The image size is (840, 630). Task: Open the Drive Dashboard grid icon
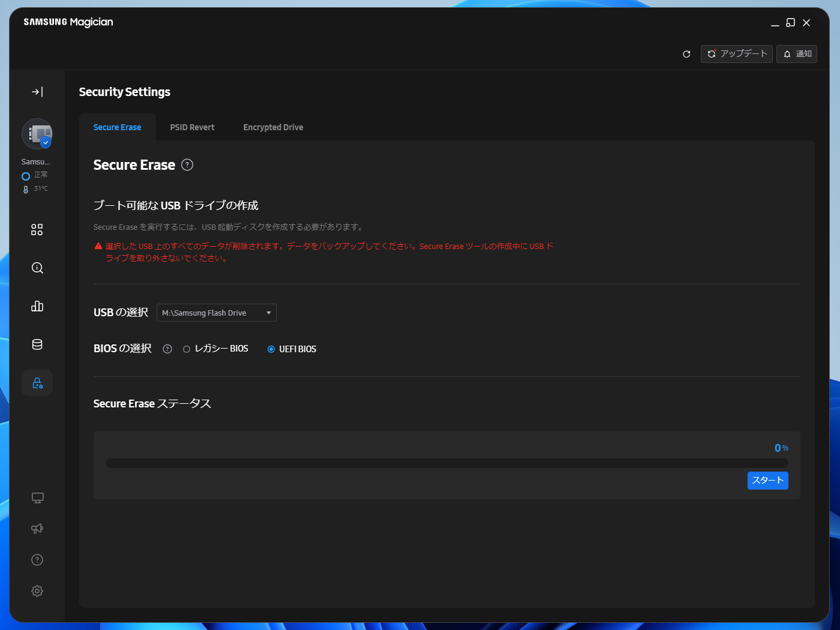37,230
